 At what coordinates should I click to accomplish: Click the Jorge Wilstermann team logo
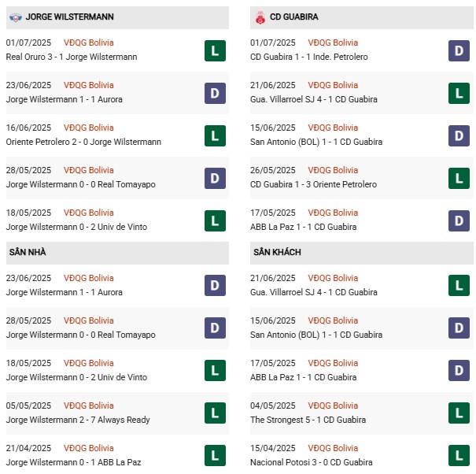click(14, 17)
